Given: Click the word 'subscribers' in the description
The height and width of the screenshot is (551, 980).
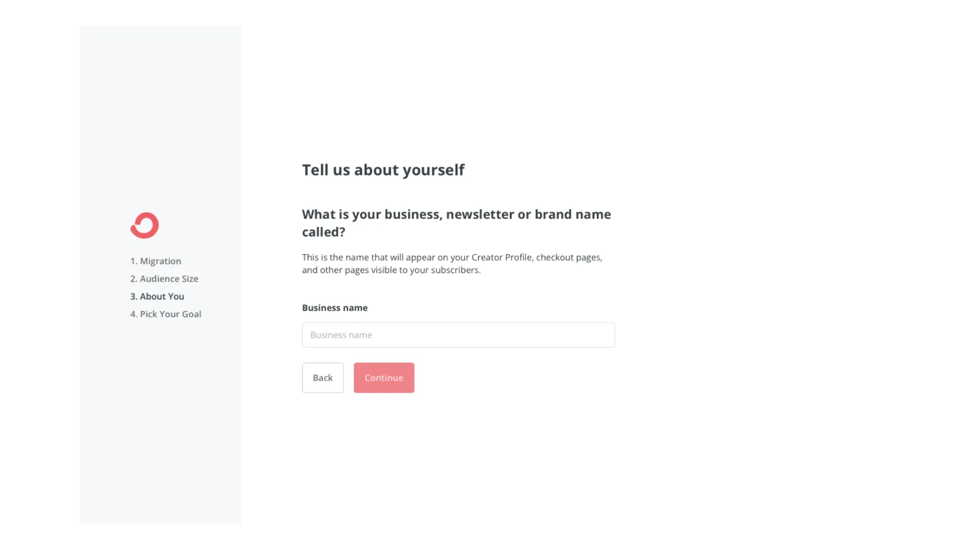Looking at the screenshot, I should pos(454,270).
